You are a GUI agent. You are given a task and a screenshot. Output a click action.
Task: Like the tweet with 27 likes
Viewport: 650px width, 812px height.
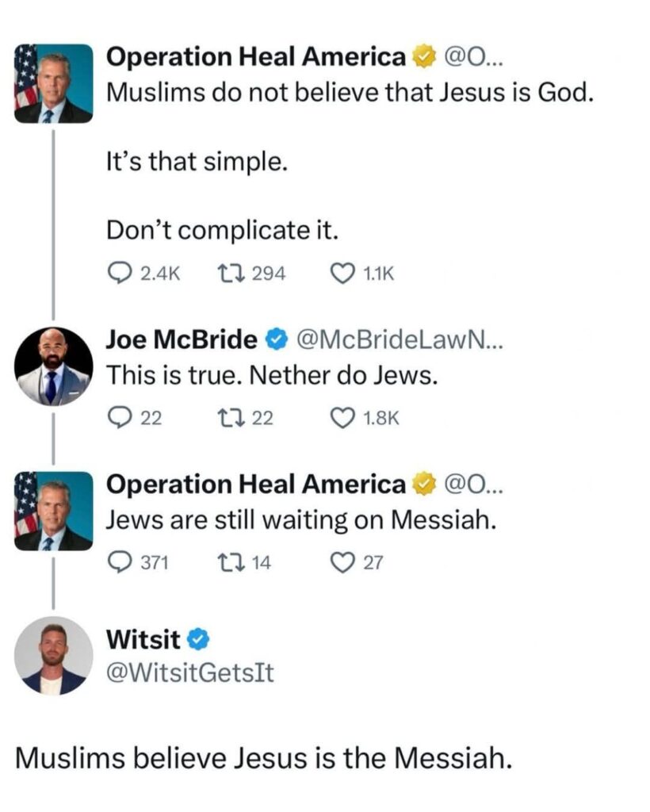(x=342, y=563)
